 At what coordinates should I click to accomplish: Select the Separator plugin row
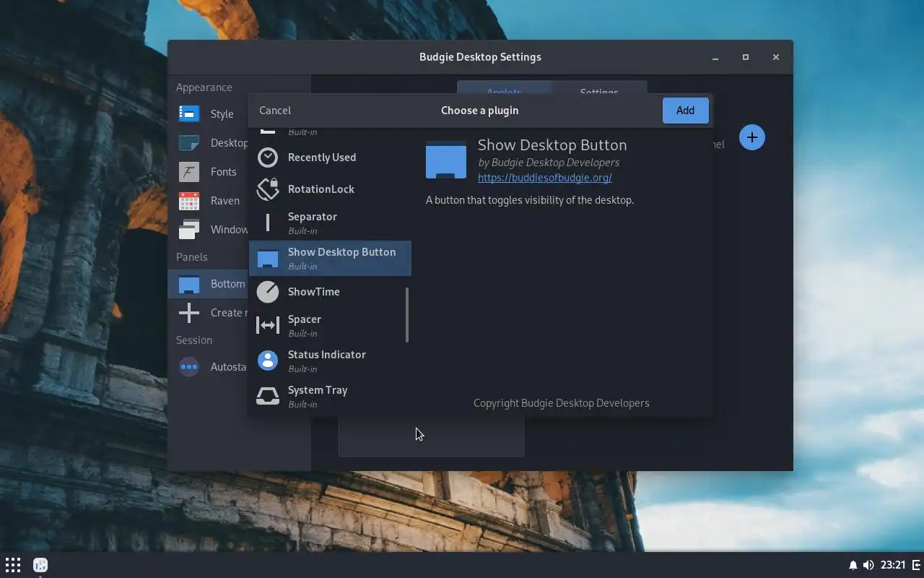330,223
